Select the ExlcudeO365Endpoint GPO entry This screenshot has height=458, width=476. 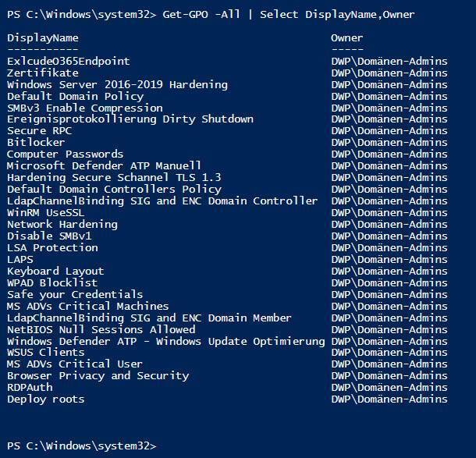coord(68,61)
